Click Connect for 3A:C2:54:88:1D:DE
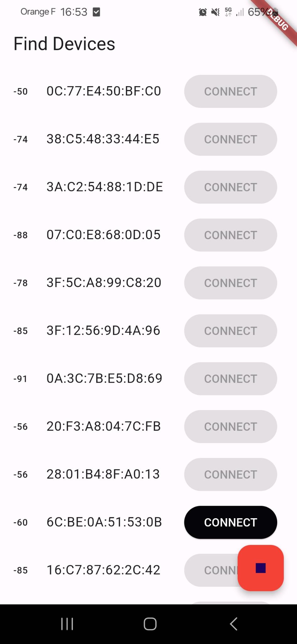The height and width of the screenshot is (644, 297). (x=230, y=187)
